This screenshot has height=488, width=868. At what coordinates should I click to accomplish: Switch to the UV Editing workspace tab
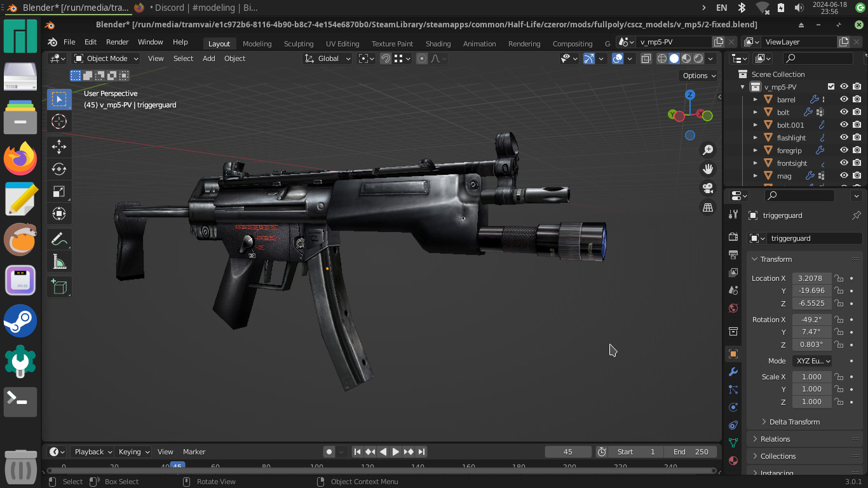[x=342, y=44]
